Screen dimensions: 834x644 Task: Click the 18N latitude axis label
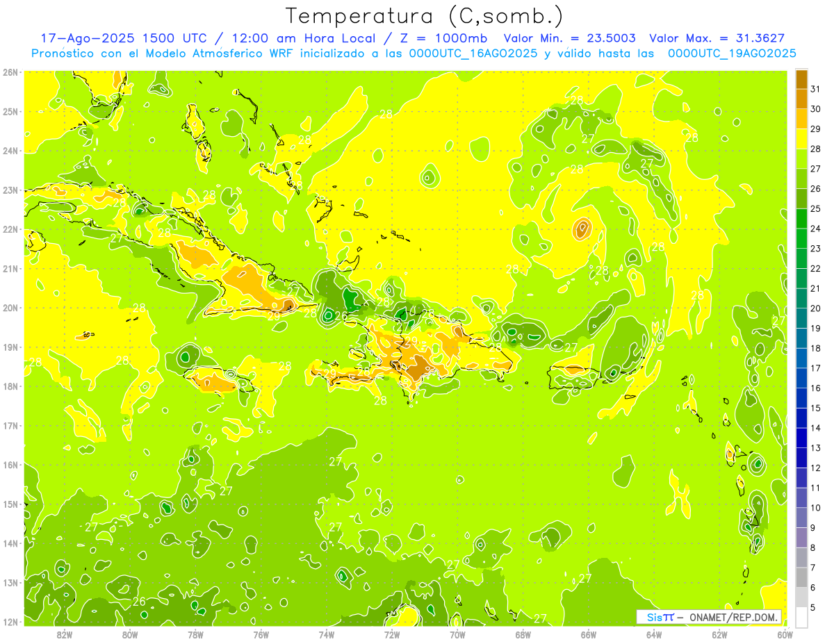pos(10,386)
